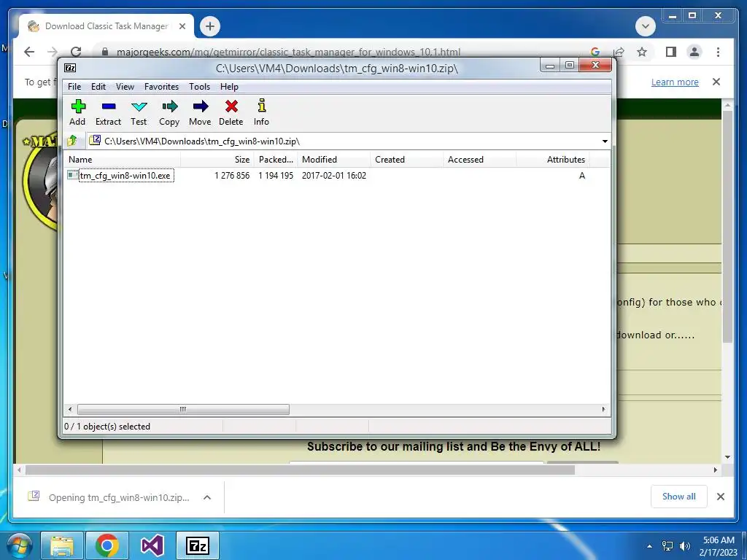Run Test on the archive
The width and height of the screenshot is (747, 560).
tap(139, 112)
